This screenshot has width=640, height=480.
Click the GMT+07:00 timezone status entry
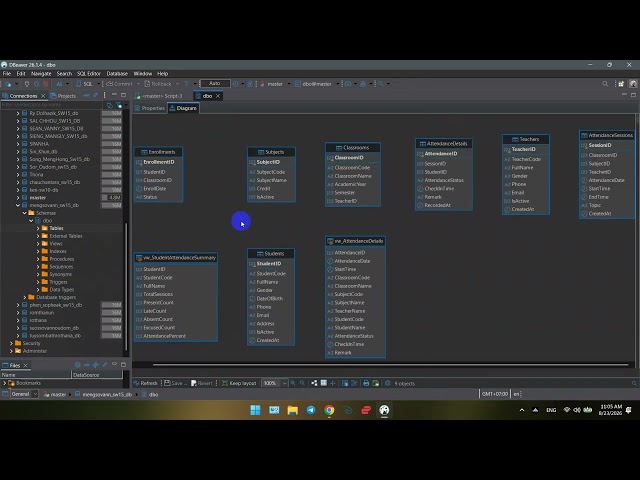[495, 394]
